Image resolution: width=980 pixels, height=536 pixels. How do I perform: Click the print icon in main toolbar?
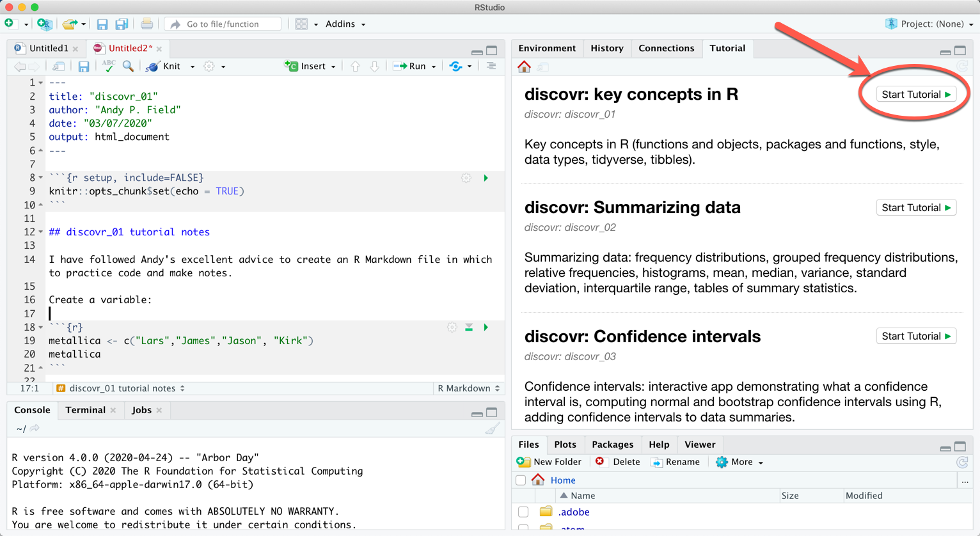146,24
